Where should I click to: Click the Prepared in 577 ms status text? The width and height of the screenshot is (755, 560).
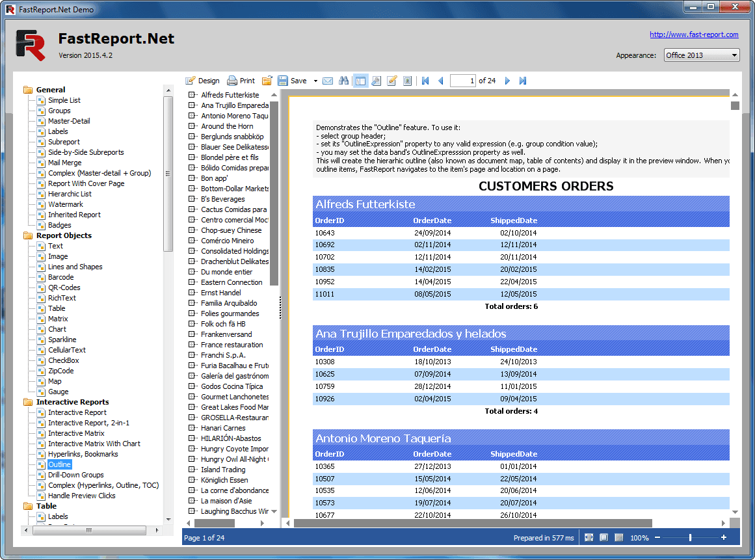[x=544, y=538]
